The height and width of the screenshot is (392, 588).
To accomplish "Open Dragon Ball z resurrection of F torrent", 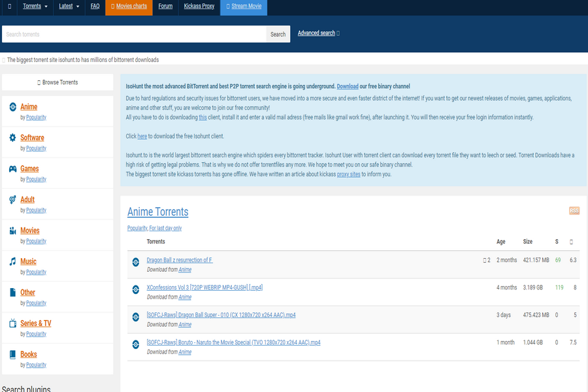I will tap(180, 260).
